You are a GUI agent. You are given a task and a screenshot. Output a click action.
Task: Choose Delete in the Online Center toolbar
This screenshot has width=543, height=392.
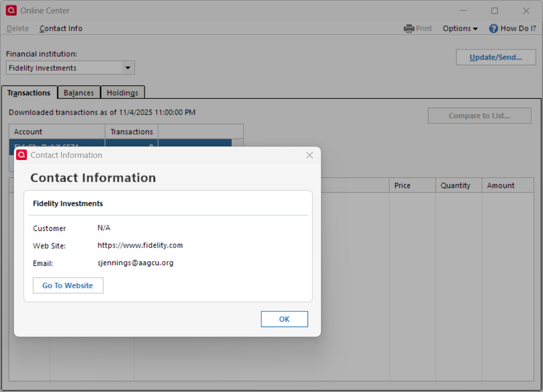(18, 28)
